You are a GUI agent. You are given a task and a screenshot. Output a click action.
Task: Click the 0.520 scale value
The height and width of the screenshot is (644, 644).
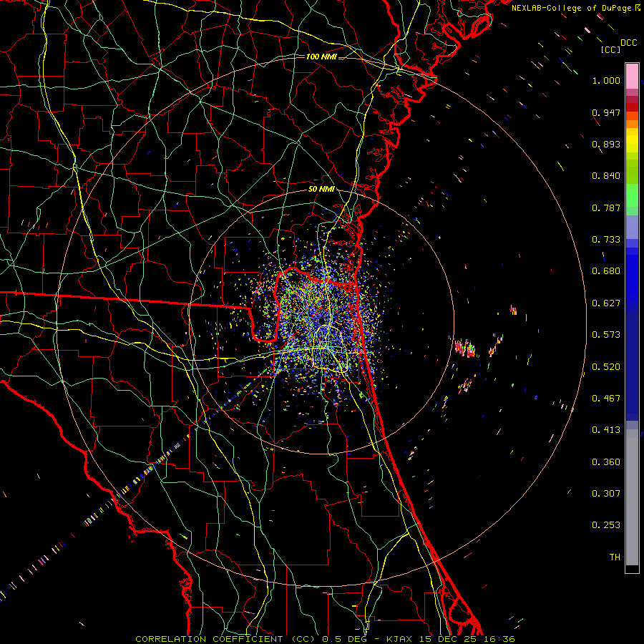(606, 367)
